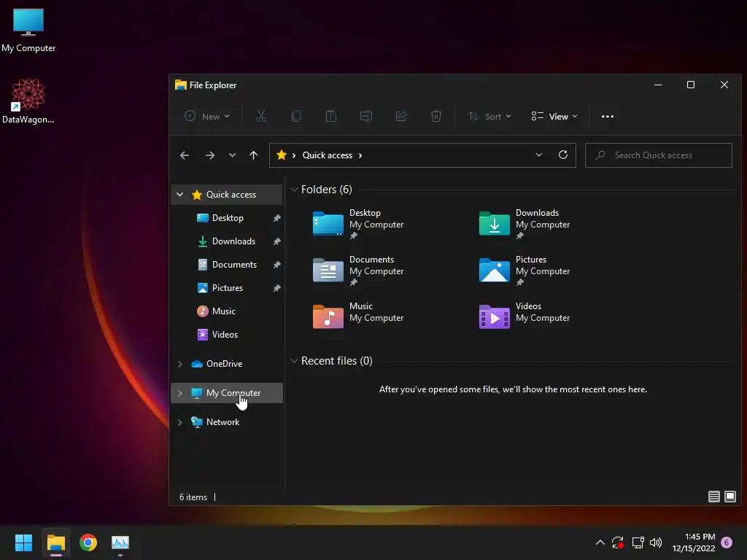Open the Pictures folder in main pane
This screenshot has width=747, height=560.
pos(525,271)
